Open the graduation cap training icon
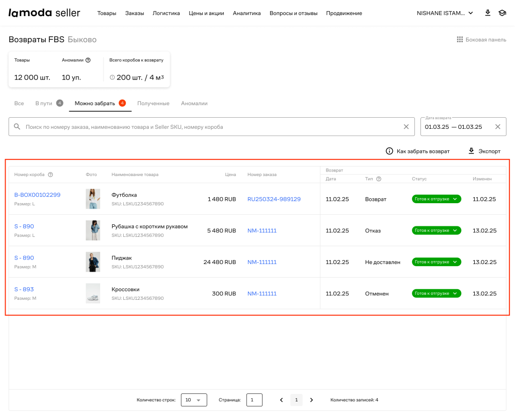This screenshot has width=515, height=420. coord(502,13)
